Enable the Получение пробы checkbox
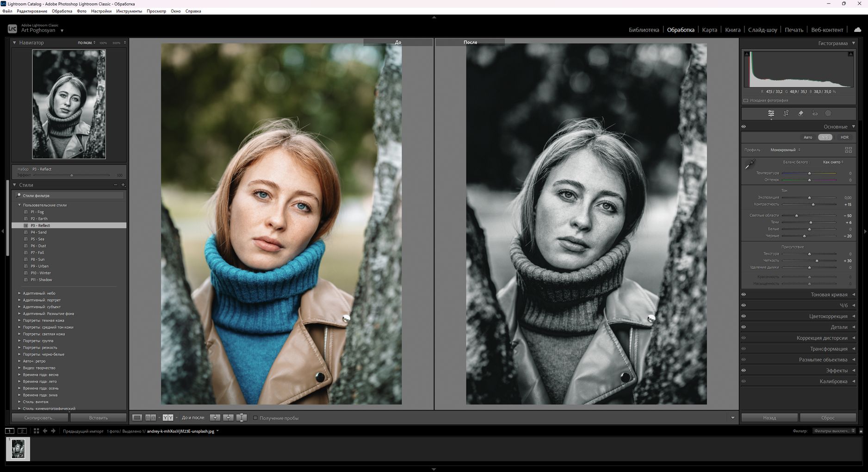 (255, 418)
